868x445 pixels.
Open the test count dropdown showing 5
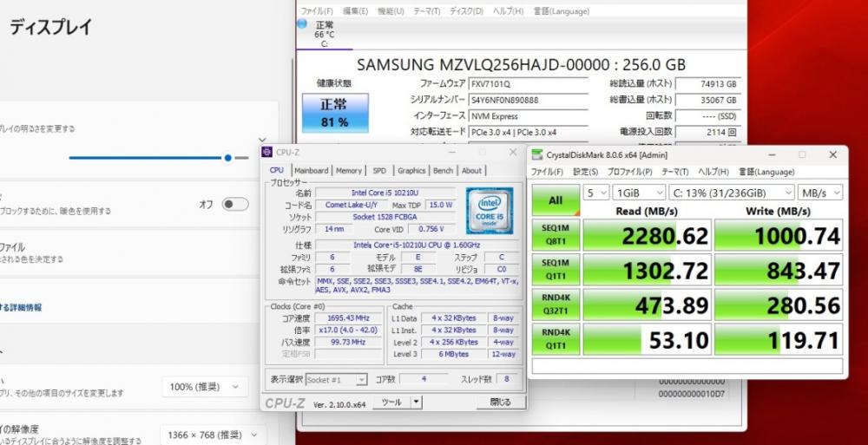pyautogui.click(x=595, y=193)
